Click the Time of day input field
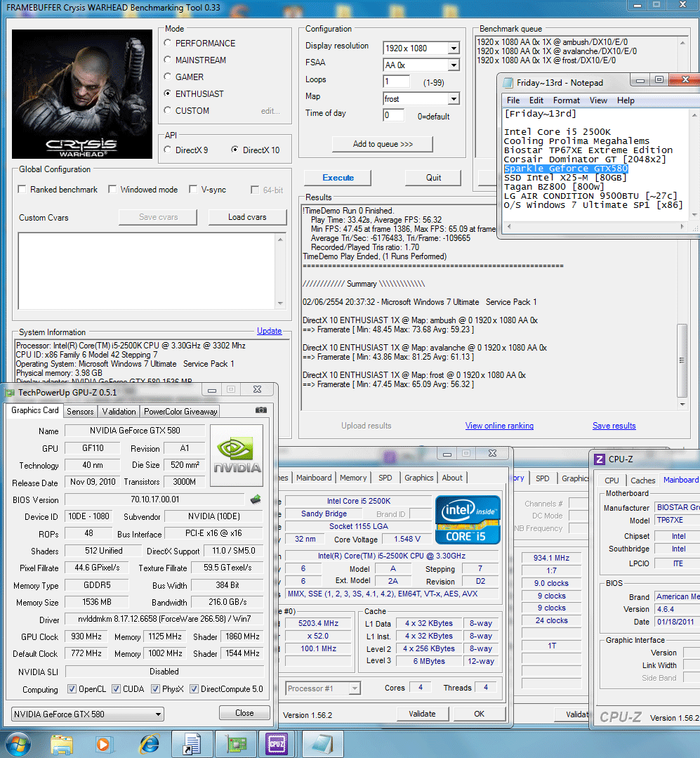700x758 pixels. [394, 115]
